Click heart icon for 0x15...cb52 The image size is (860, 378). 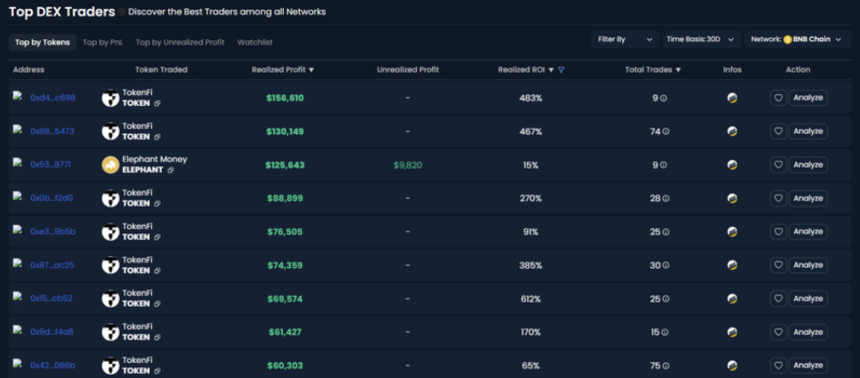(778, 298)
